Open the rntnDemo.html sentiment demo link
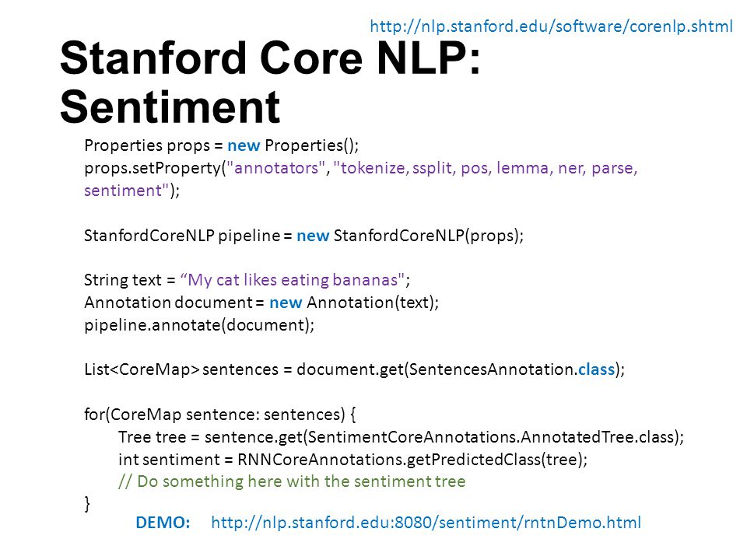747x560 pixels. coord(426,523)
